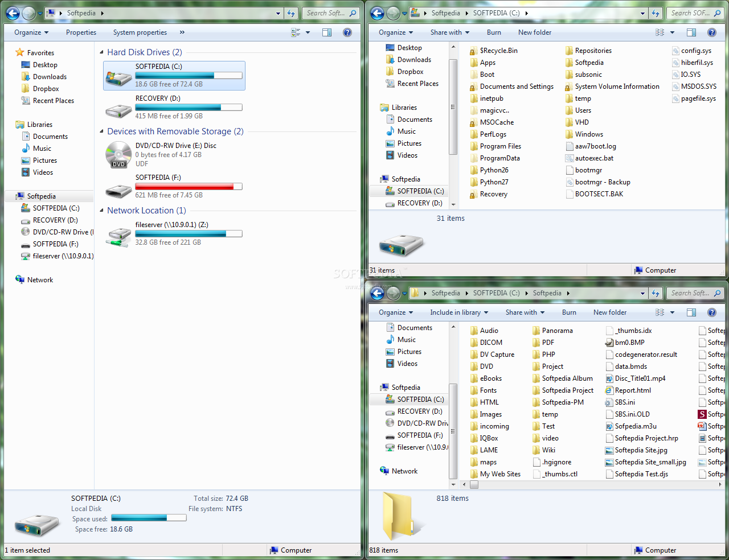Click New folder in bottom-right window toolbar
Image resolution: width=729 pixels, height=560 pixels.
(x=610, y=312)
